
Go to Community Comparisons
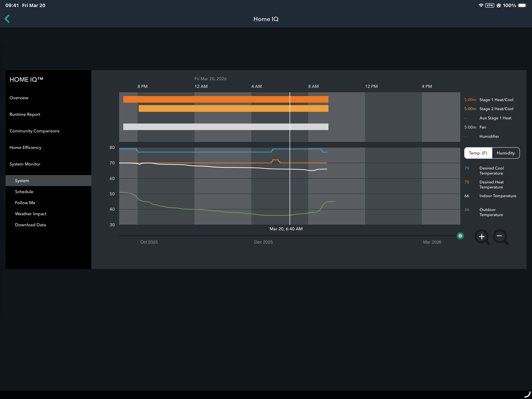(34, 131)
